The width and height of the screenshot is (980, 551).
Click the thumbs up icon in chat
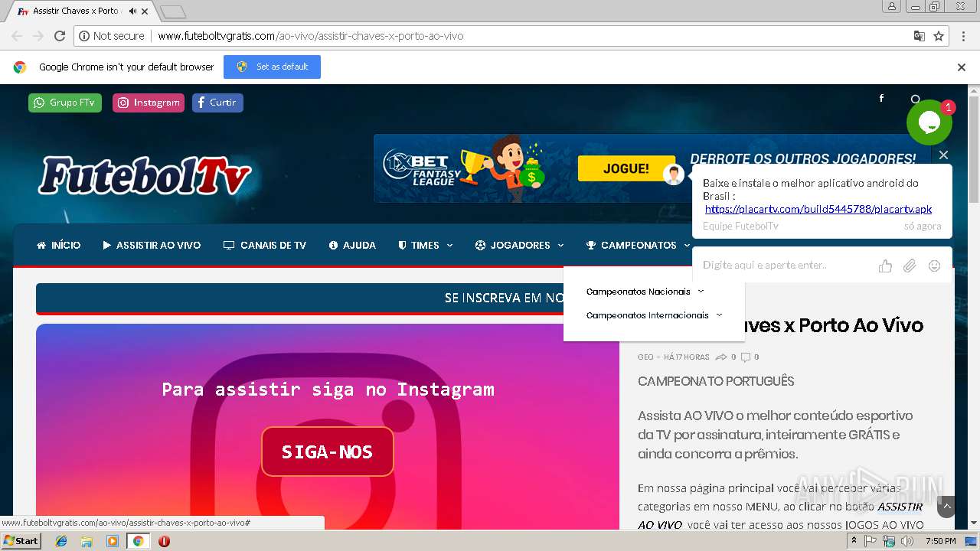pos(885,266)
